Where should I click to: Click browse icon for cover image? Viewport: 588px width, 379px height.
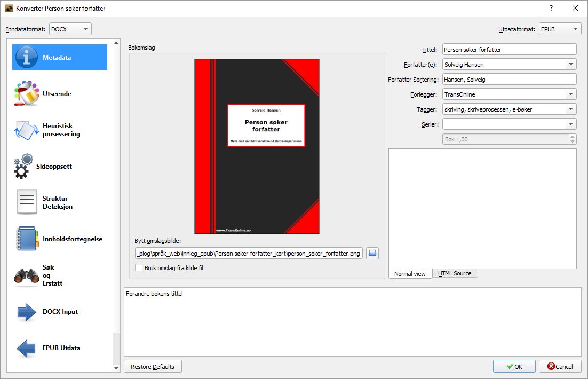tap(372, 253)
